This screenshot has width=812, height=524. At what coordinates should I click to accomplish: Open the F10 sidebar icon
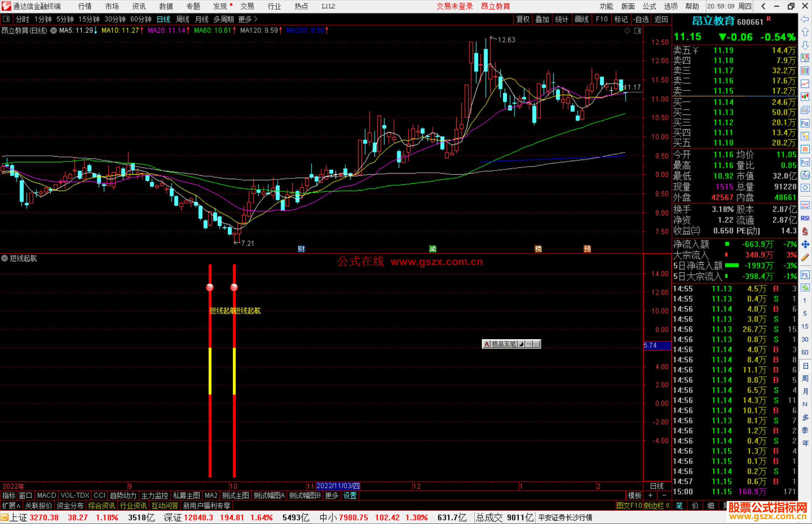click(x=805, y=123)
